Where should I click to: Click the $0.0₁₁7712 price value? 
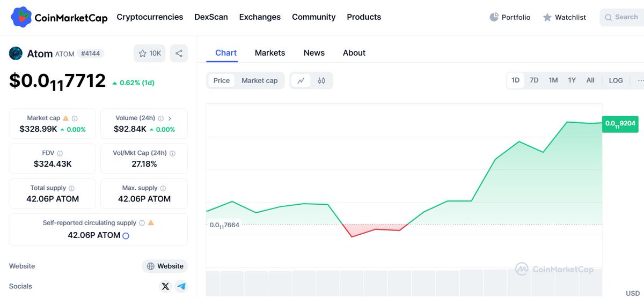57,81
